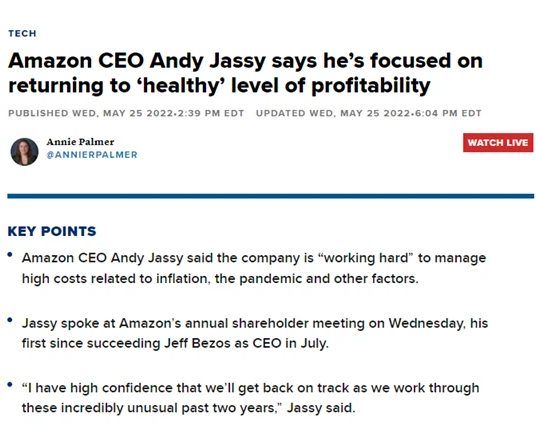536x432 pixels.
Task: Click the "I have high confidence" quote
Action: pyautogui.click(x=251, y=398)
